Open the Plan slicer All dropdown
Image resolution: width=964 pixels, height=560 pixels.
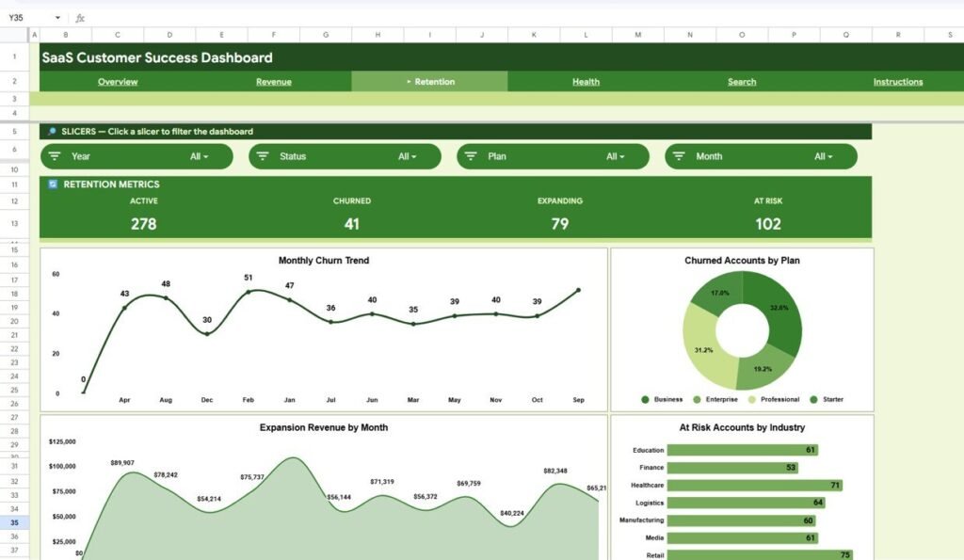point(614,156)
